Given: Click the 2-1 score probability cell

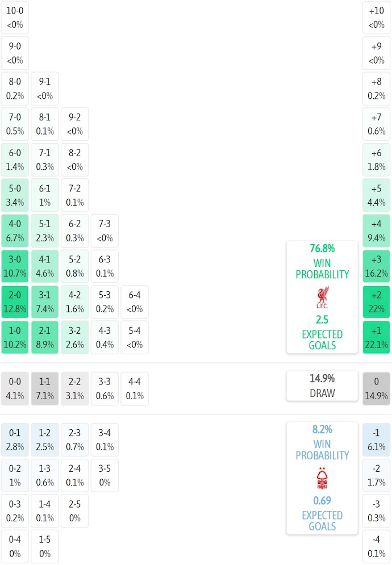Looking at the screenshot, I should point(45,338).
